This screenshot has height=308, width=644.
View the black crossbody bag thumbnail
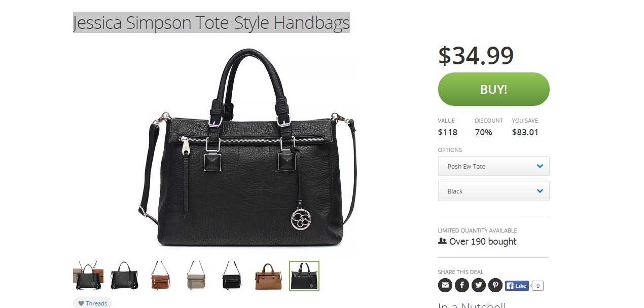[232, 276]
